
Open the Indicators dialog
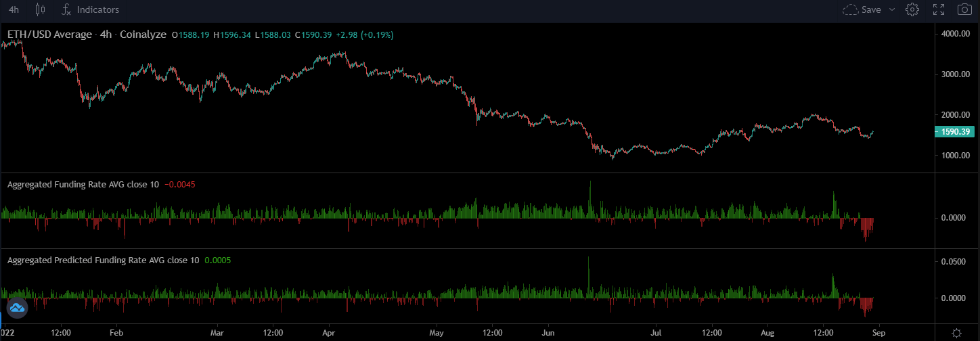(x=90, y=9)
